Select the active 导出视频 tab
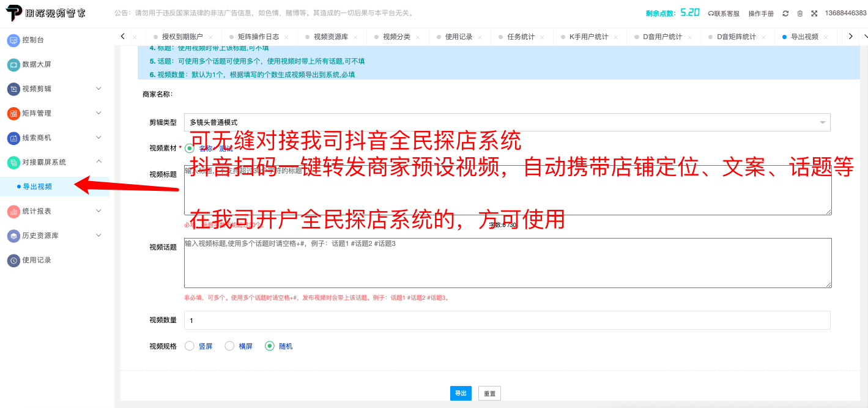This screenshot has height=408, width=868. click(804, 37)
